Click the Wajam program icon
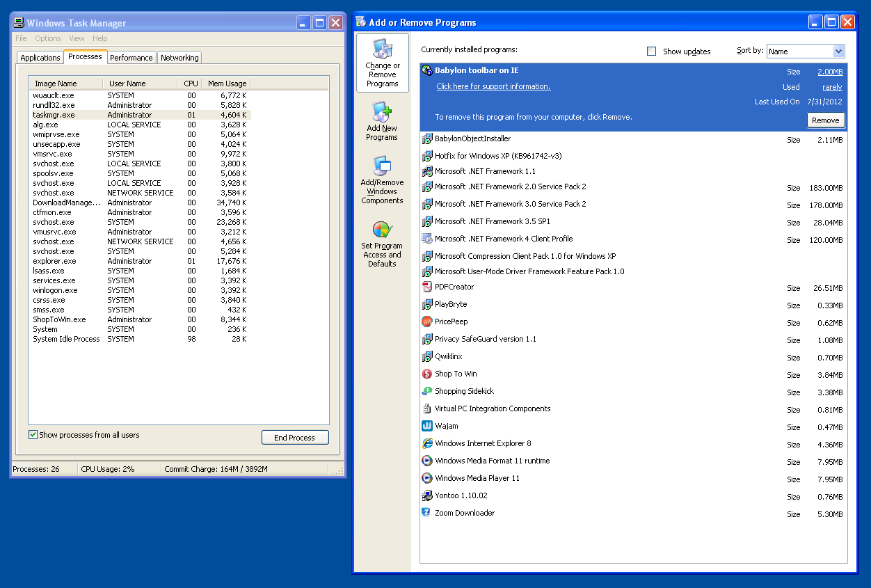 (x=427, y=426)
